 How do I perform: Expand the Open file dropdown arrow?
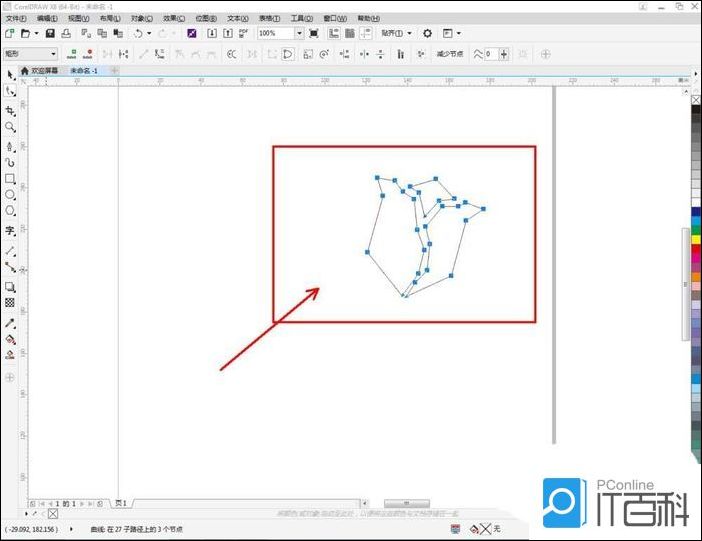(x=37, y=33)
